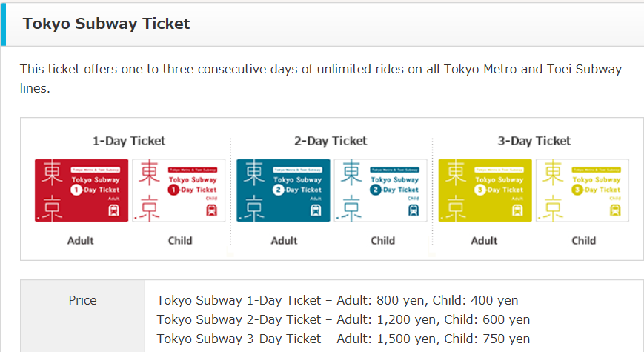This screenshot has width=644, height=352.
Task: Click the Price row label cell
Action: (x=82, y=316)
